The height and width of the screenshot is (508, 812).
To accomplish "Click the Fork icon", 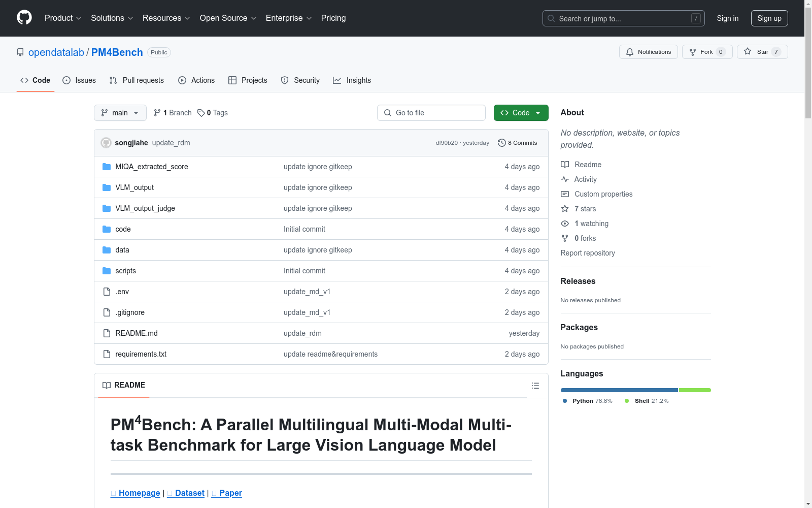I will pos(693,52).
